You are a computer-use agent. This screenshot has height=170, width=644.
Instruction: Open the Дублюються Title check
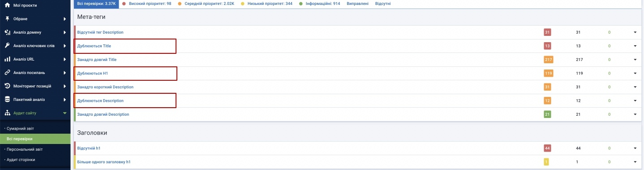coord(94,46)
